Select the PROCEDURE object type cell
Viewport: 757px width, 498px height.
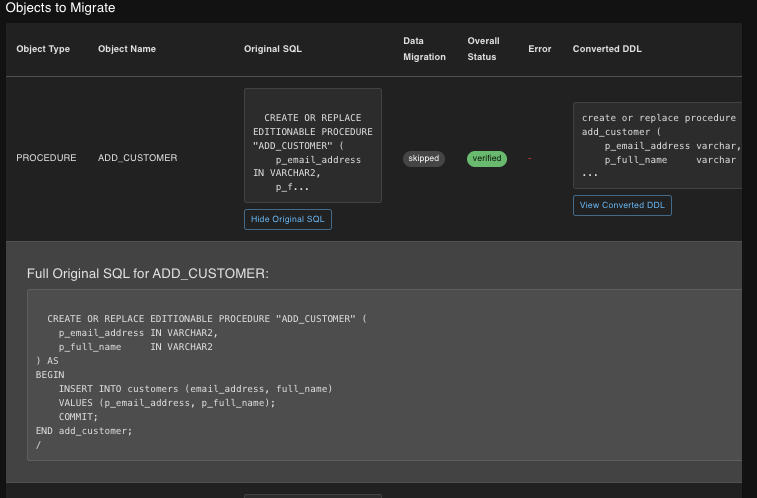[46, 158]
